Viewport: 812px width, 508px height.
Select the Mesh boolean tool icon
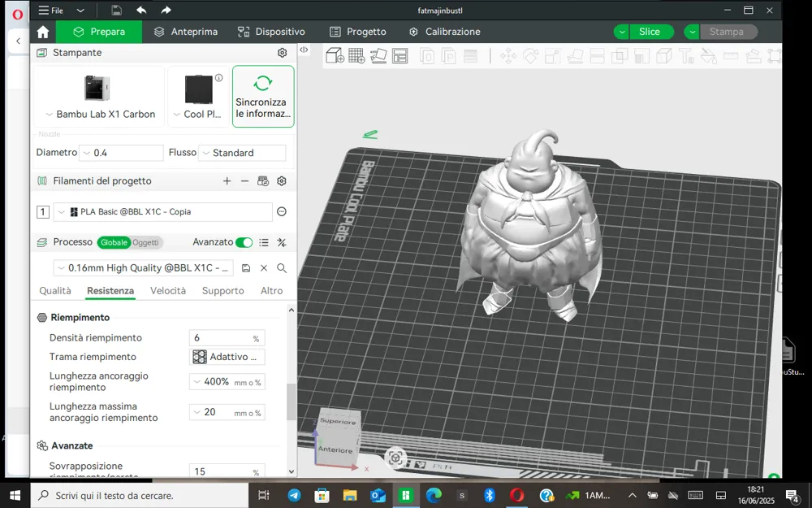(x=620, y=56)
